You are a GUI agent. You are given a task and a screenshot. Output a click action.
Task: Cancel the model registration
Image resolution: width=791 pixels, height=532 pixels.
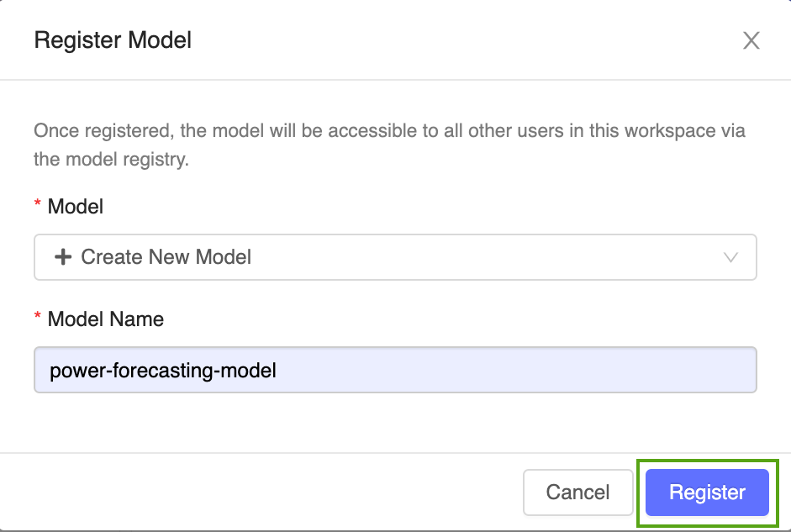coord(577,492)
